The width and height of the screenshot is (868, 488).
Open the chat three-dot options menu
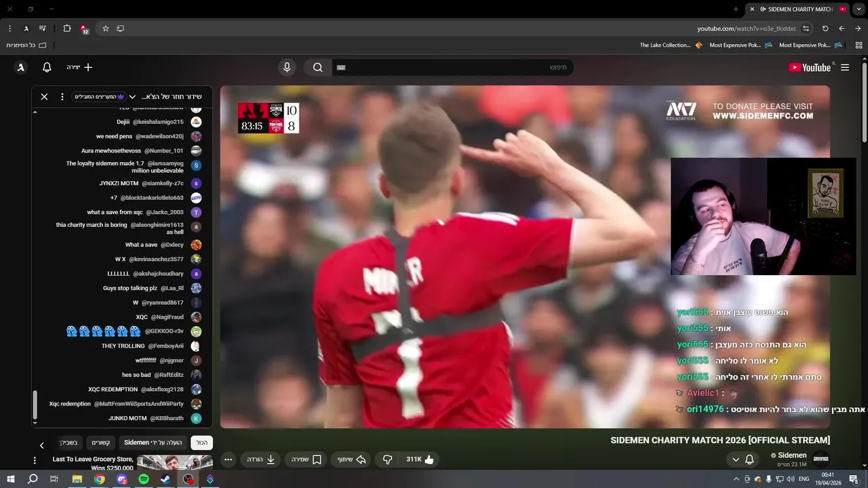[x=62, y=96]
